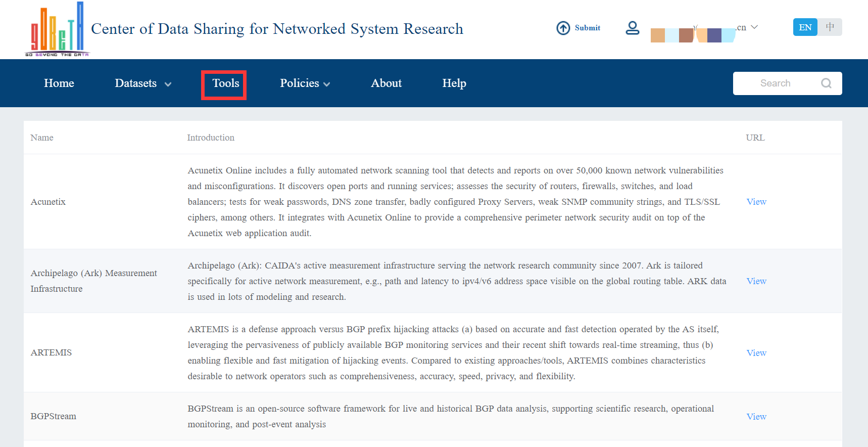Open the About page
868x447 pixels.
[x=387, y=83]
